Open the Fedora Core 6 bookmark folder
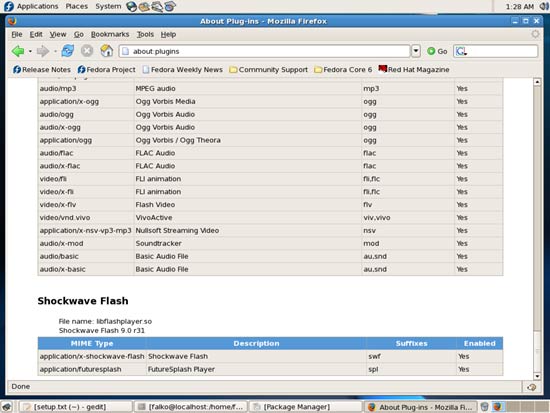Screen dimensions: 550x413 [x=343, y=69]
